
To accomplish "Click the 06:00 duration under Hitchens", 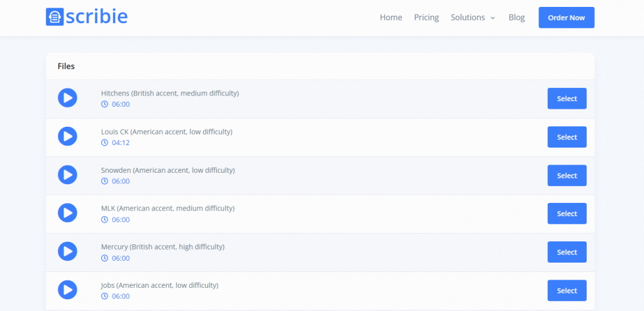I will point(121,104).
